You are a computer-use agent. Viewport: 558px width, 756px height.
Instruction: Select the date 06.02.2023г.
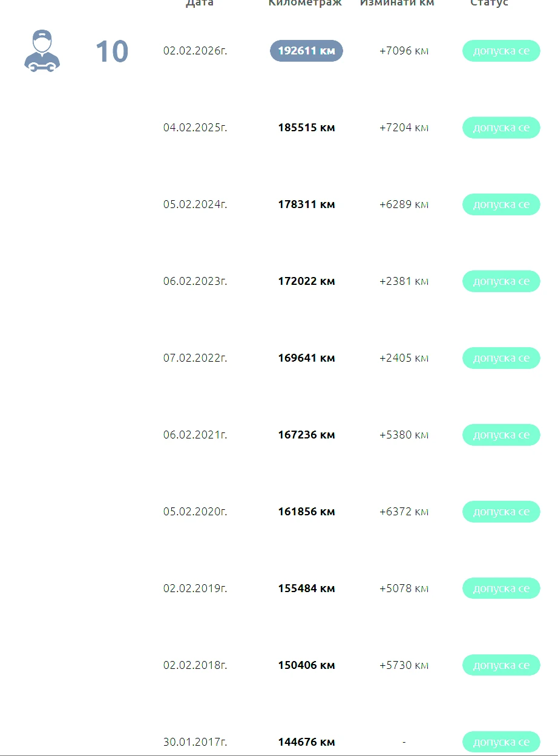point(195,281)
